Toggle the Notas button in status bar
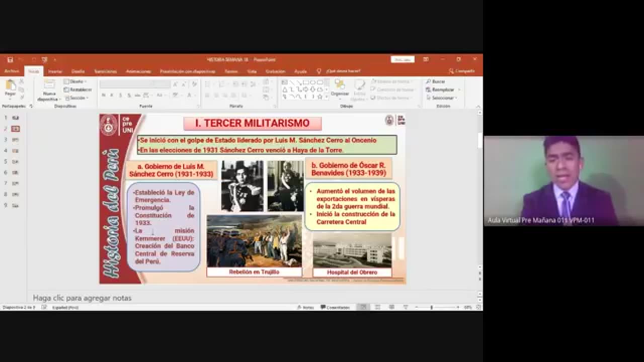Viewport: 644px width, 362px height. [x=305, y=307]
